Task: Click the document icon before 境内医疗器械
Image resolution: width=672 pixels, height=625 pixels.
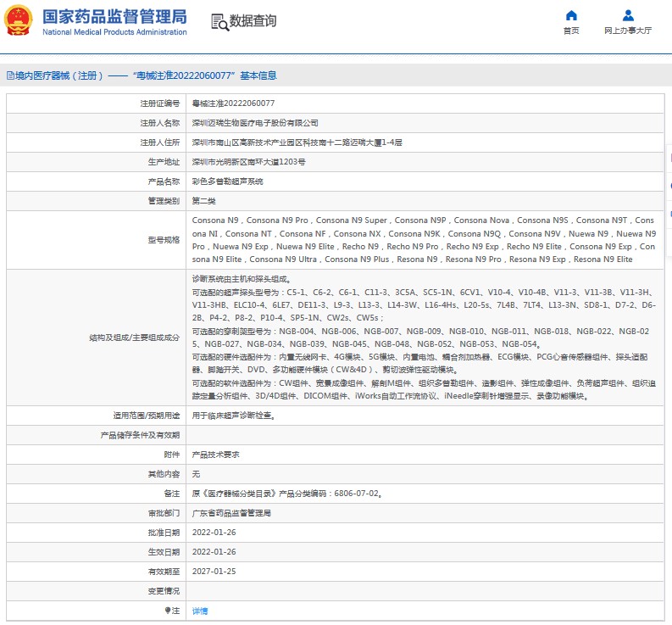Action: pos(9,75)
